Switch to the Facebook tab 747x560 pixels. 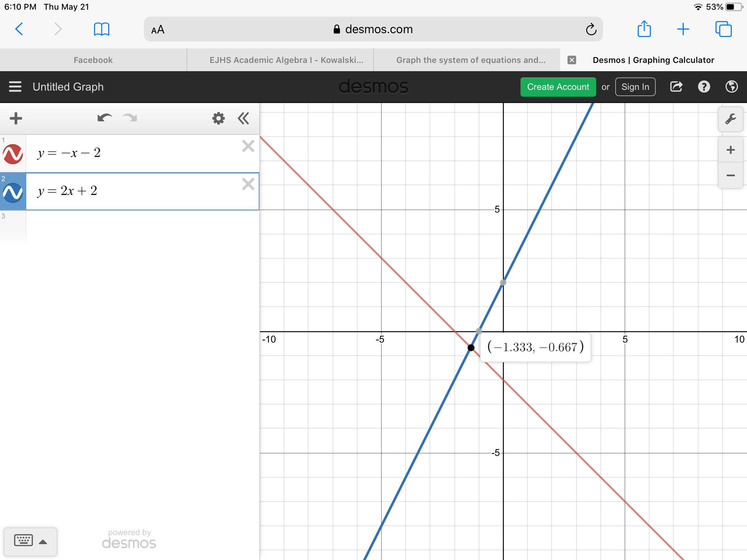coord(93,60)
